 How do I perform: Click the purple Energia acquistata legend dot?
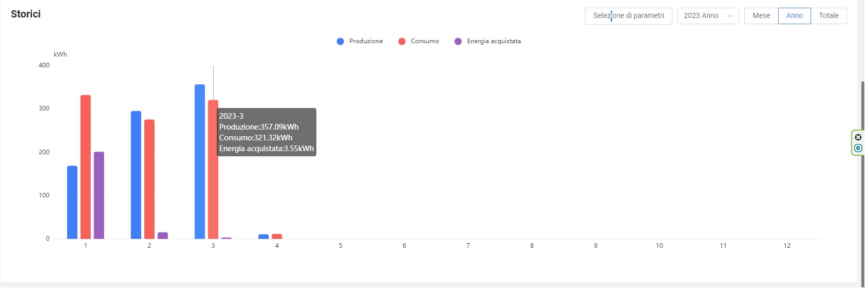click(x=458, y=41)
